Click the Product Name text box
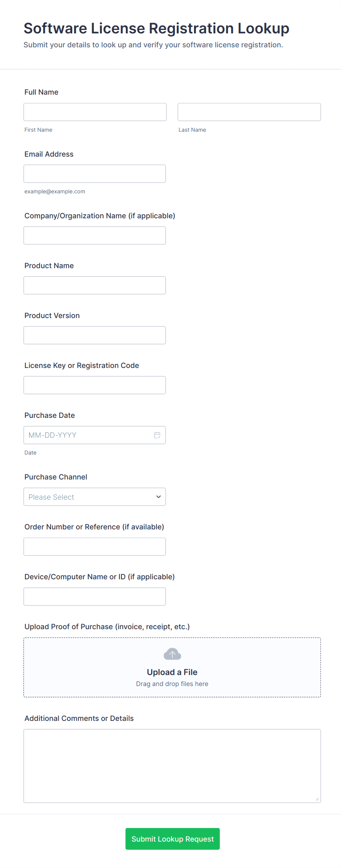Image resolution: width=341 pixels, height=868 pixels. click(94, 285)
